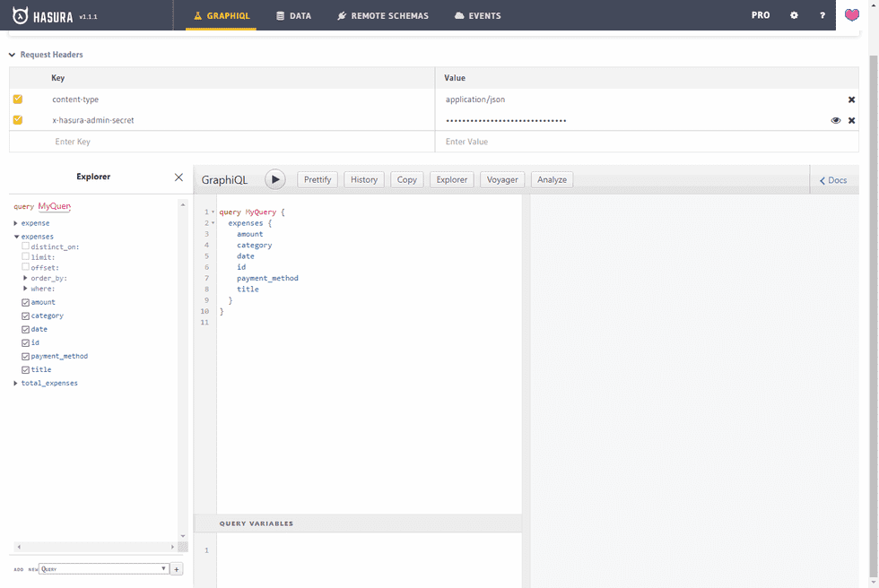
Task: Click the plus button to add query
Action: pyautogui.click(x=177, y=569)
